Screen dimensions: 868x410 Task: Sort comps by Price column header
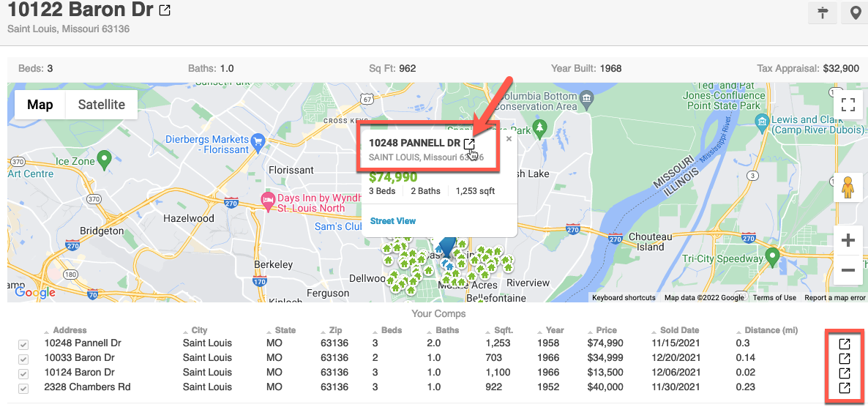[x=606, y=330]
